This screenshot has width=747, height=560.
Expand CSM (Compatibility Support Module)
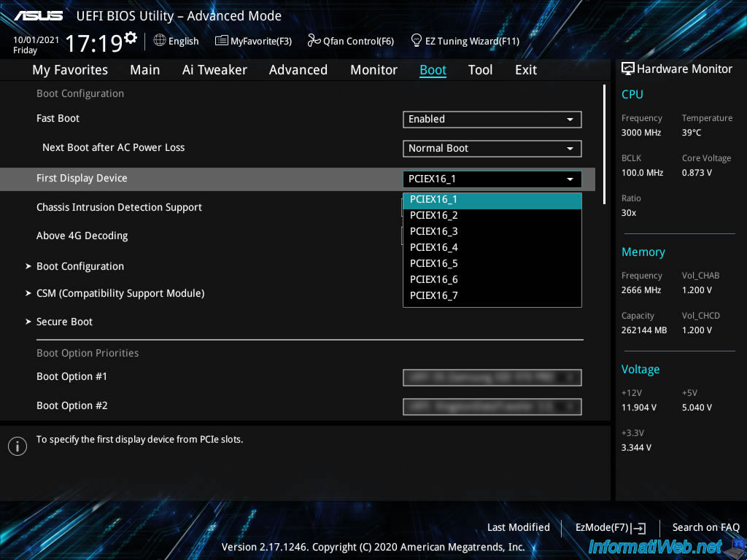coord(115,293)
